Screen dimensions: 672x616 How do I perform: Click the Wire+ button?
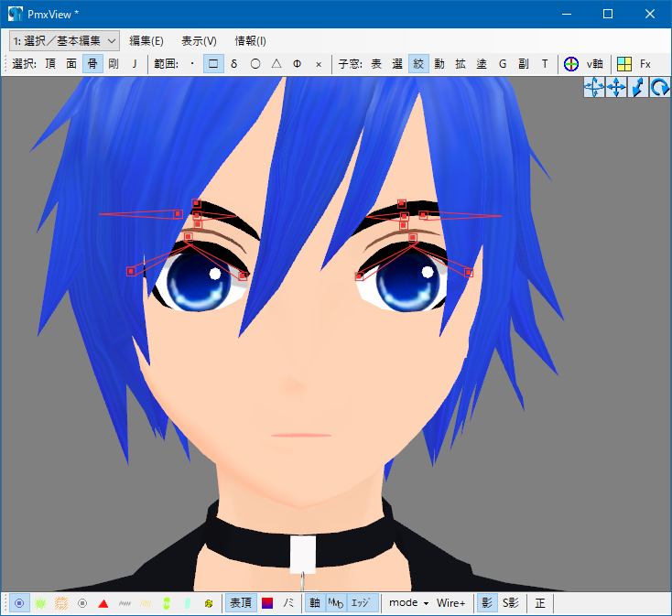click(x=450, y=603)
